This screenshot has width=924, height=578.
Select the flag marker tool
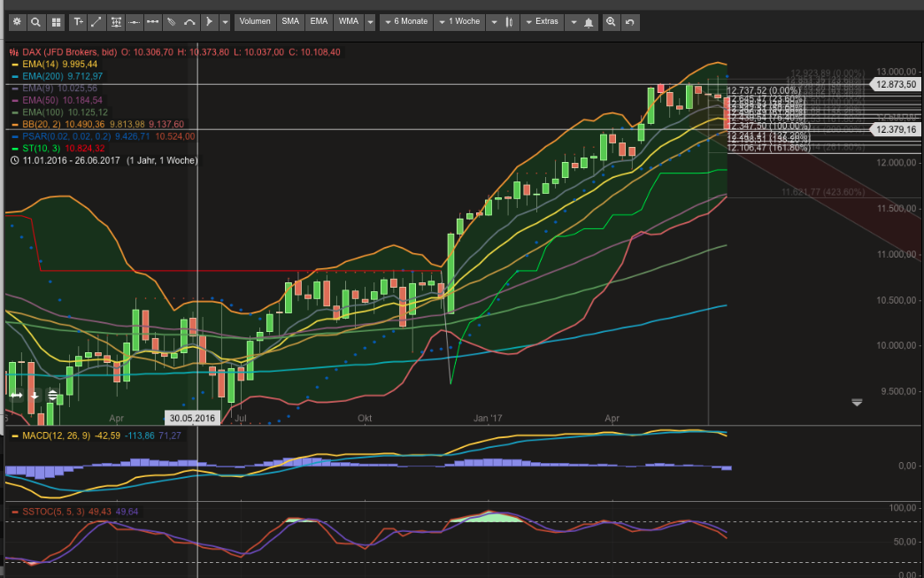click(x=209, y=22)
